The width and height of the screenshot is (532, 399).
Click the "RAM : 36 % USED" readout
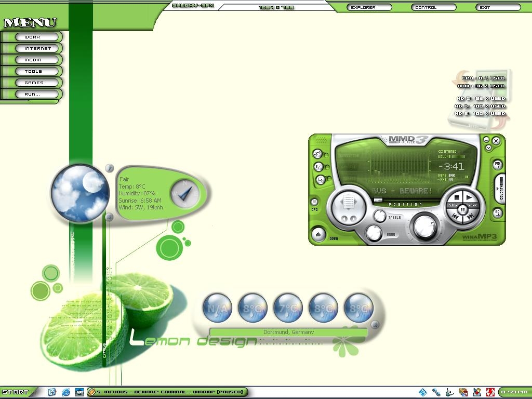point(481,86)
